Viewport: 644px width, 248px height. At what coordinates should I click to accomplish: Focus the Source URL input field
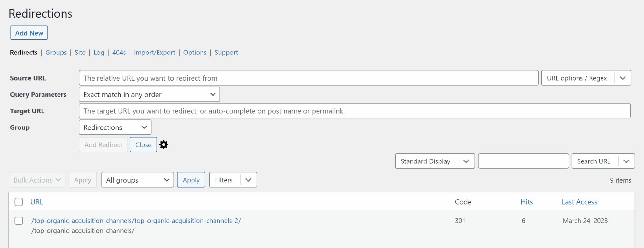tap(308, 78)
